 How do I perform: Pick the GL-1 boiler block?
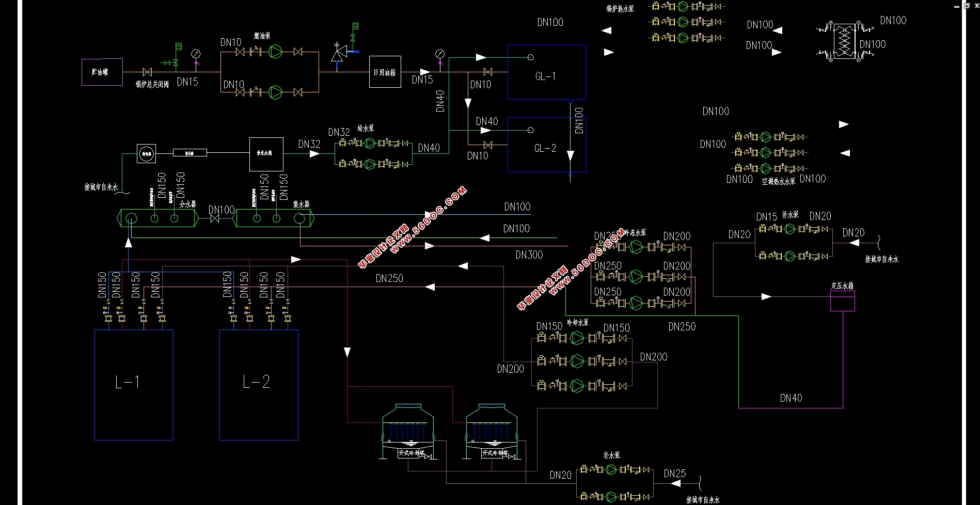click(547, 72)
